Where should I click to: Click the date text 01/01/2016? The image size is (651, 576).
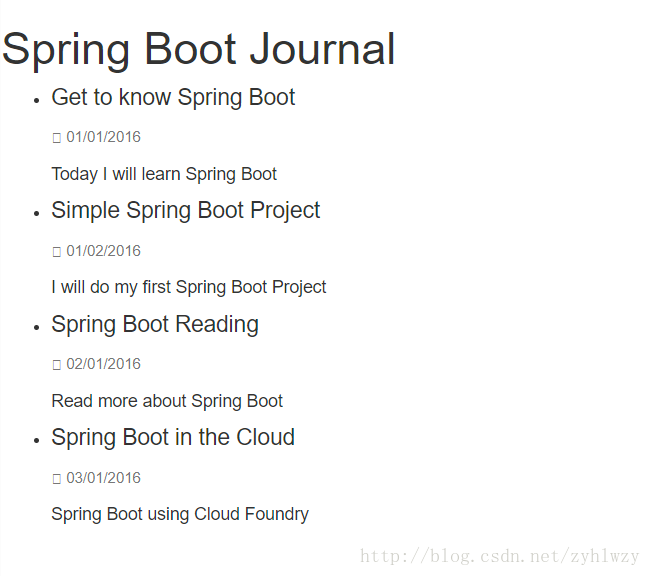[103, 137]
